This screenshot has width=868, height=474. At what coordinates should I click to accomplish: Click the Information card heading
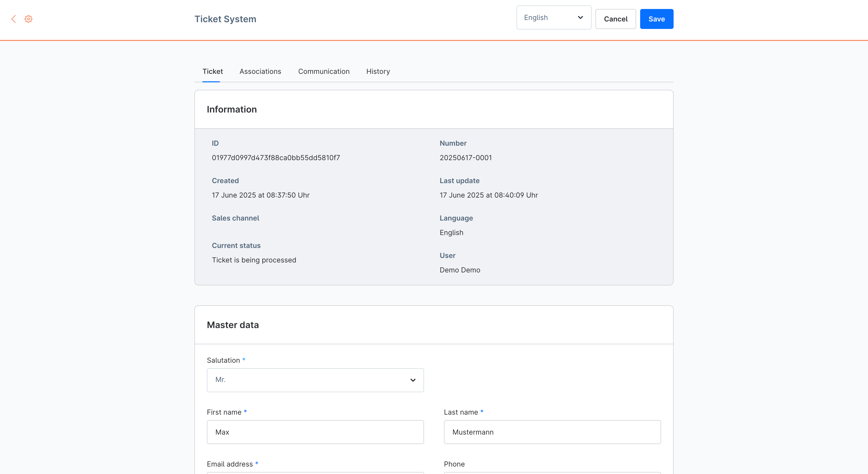[232, 109]
